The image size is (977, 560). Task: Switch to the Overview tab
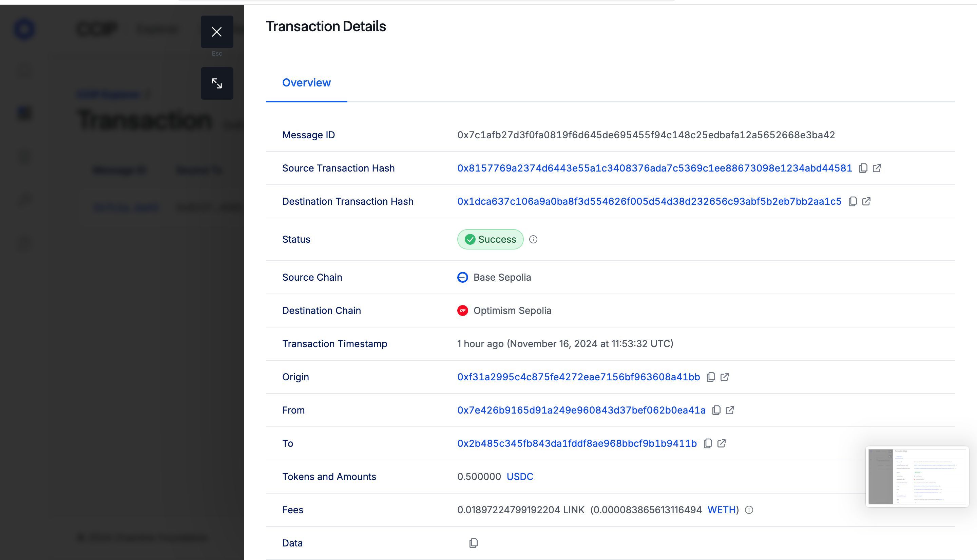tap(306, 83)
